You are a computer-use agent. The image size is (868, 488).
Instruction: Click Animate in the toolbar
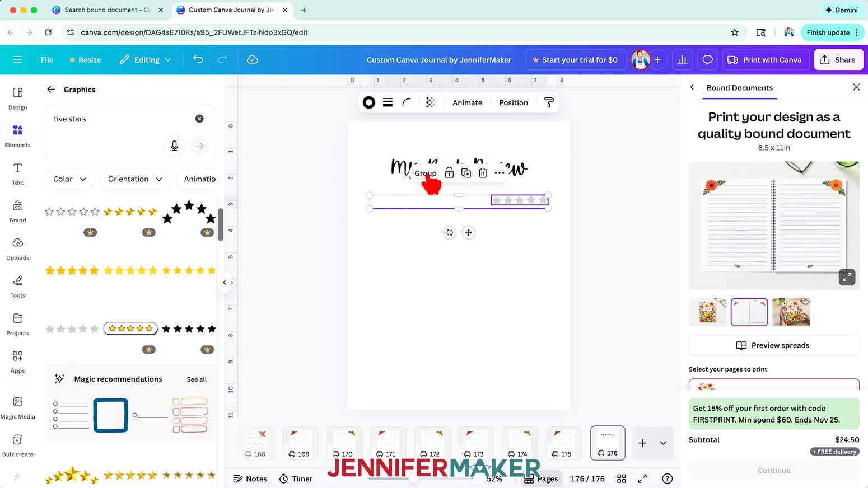point(467,102)
